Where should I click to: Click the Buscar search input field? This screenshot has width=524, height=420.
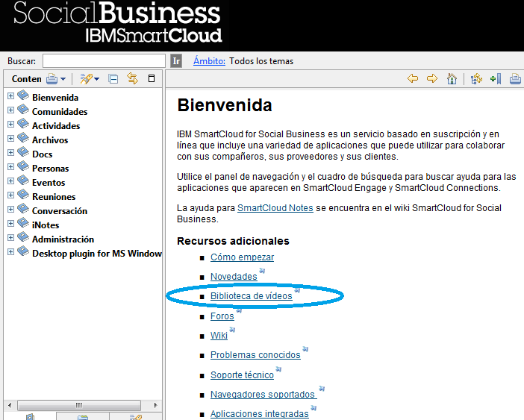pyautogui.click(x=104, y=61)
